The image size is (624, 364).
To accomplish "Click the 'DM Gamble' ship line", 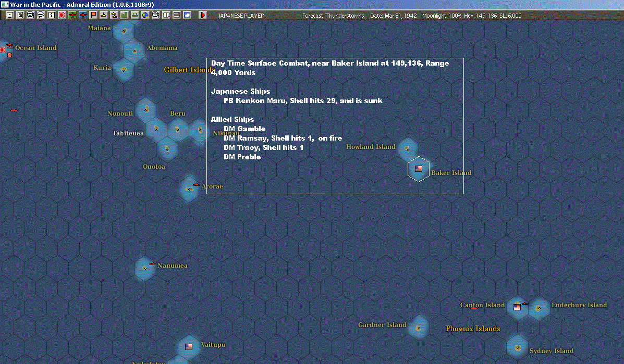I will (244, 129).
